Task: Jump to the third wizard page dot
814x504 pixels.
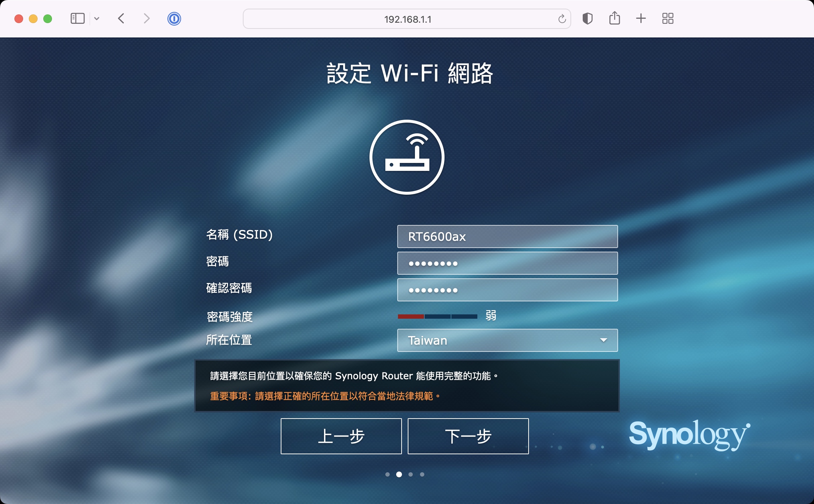Action: pyautogui.click(x=411, y=474)
